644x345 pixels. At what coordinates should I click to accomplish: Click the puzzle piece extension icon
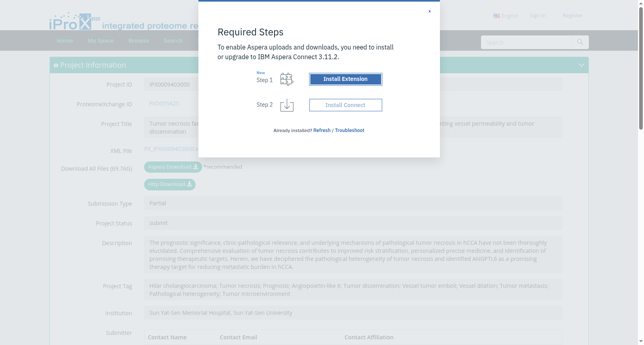(x=287, y=79)
